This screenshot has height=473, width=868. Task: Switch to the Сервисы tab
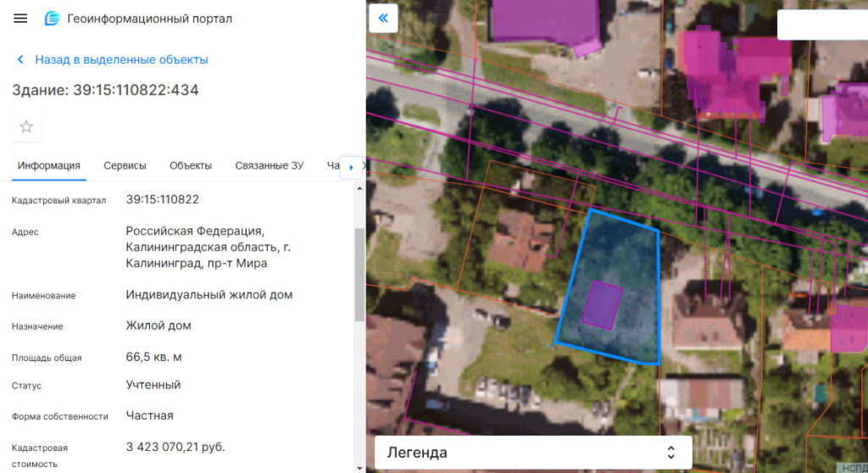125,166
